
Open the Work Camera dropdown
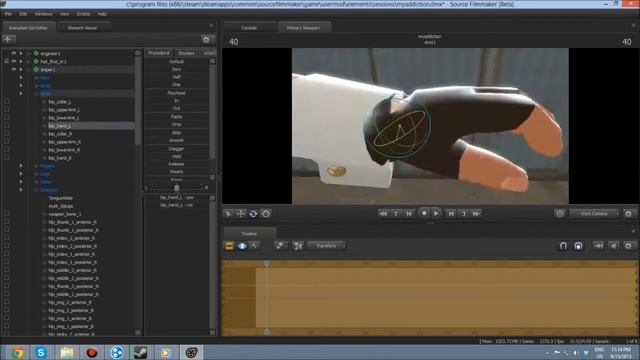coord(594,213)
